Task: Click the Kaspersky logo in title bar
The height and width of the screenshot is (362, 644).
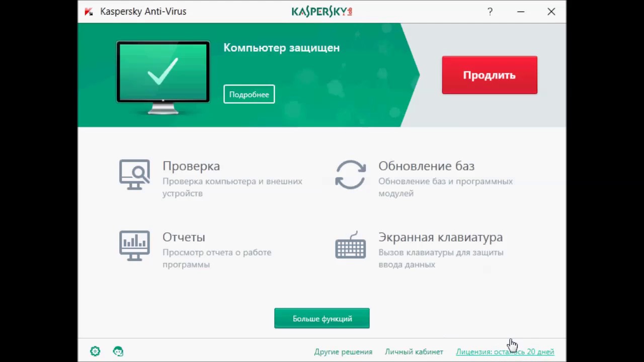Action: tap(89, 12)
